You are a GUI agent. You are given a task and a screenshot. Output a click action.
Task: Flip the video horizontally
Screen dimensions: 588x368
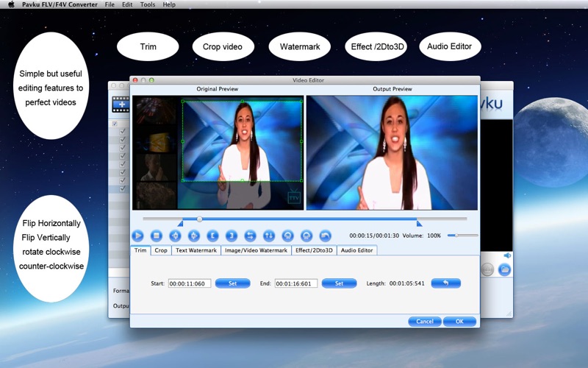(250, 236)
